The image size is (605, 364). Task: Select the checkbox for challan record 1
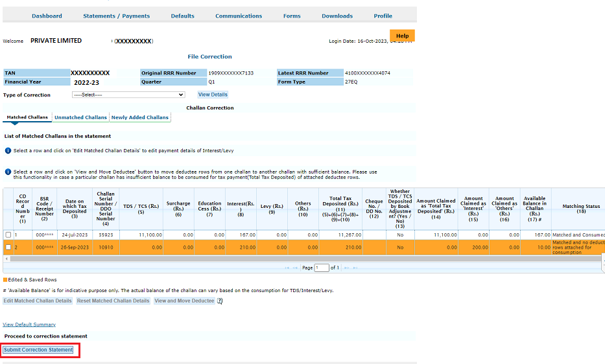coord(8,234)
